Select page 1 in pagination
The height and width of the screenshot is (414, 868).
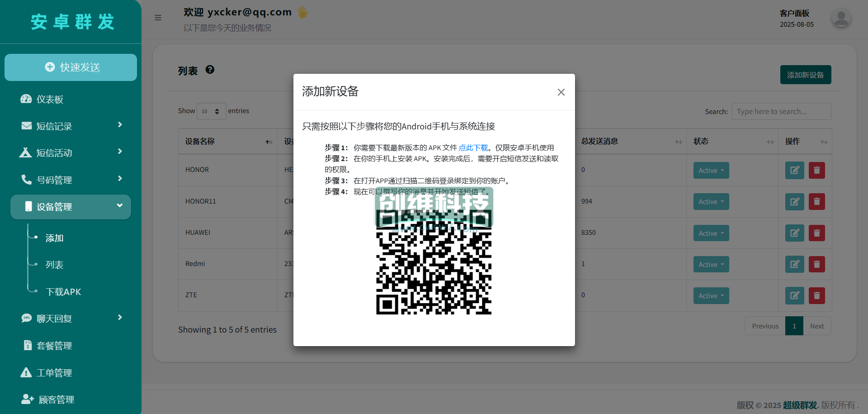click(x=794, y=326)
